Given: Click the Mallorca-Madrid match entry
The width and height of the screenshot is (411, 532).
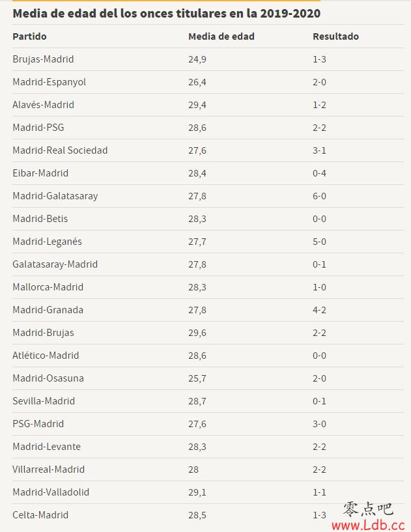Looking at the screenshot, I should point(48,287).
